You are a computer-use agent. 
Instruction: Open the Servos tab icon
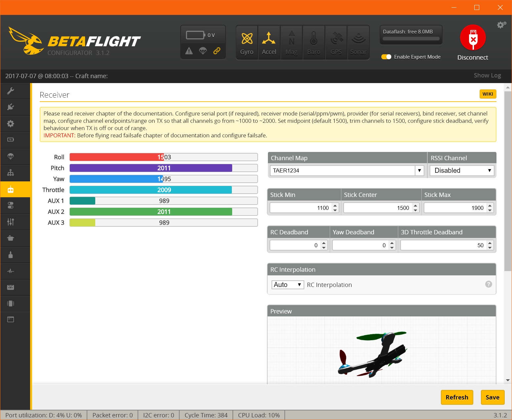[x=11, y=238]
